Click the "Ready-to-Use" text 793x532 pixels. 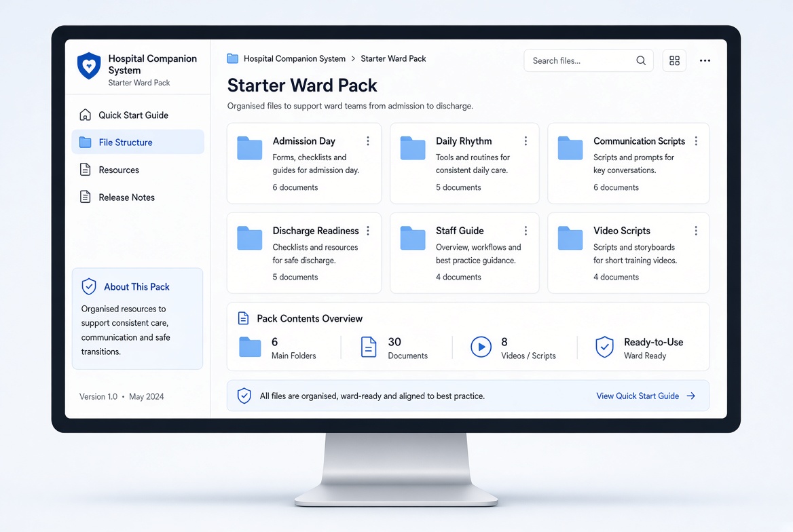(x=653, y=342)
